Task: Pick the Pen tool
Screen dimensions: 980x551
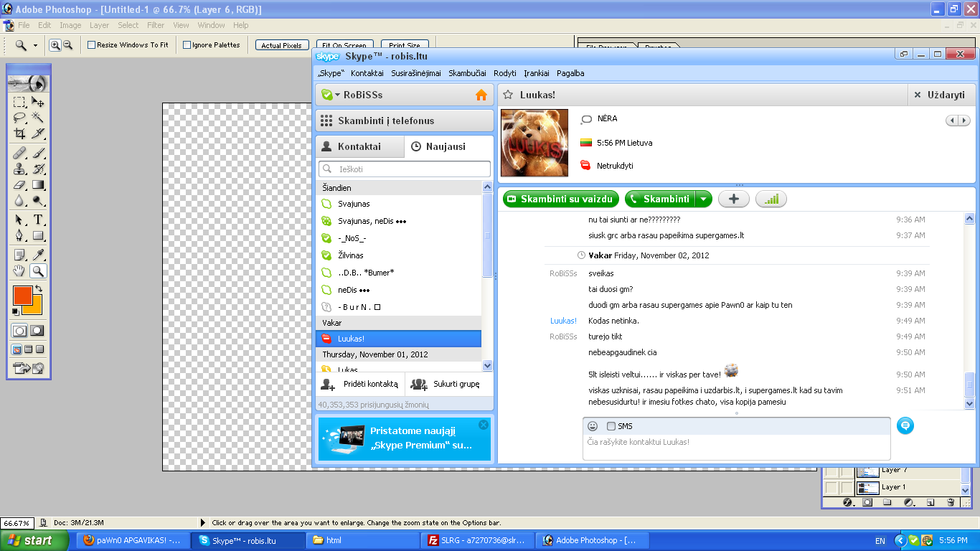Action: click(19, 235)
